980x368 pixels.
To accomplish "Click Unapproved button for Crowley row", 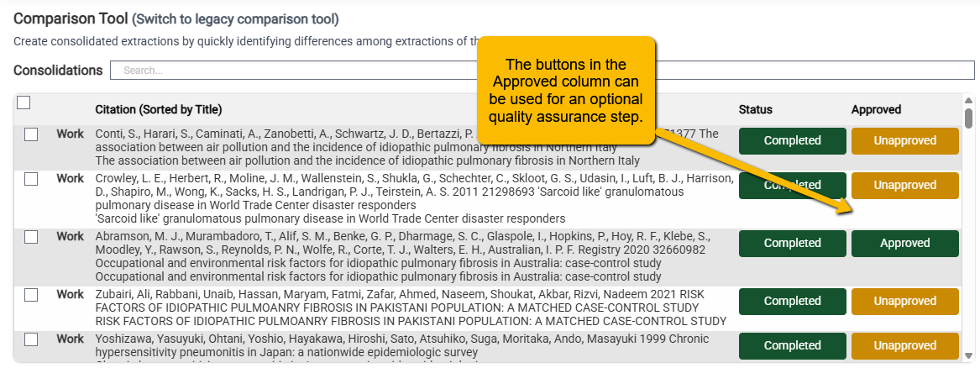I will [904, 186].
